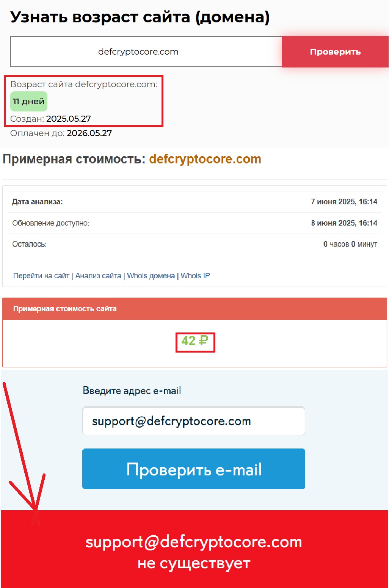Open the Перейти на сайт link
This screenshot has width=389, height=588.
41,276
